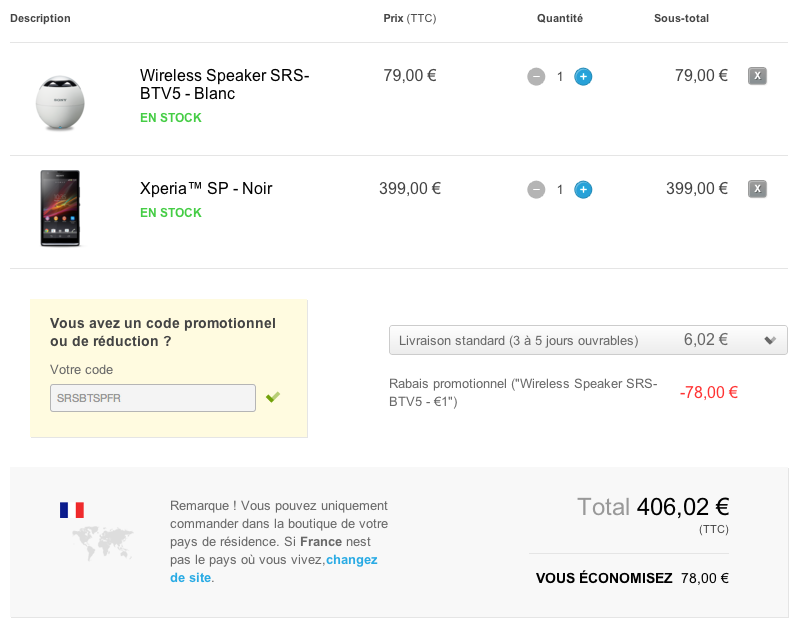Click the 399,00 € unit price of Xperia SP
The width and height of the screenshot is (795, 628).
point(410,189)
